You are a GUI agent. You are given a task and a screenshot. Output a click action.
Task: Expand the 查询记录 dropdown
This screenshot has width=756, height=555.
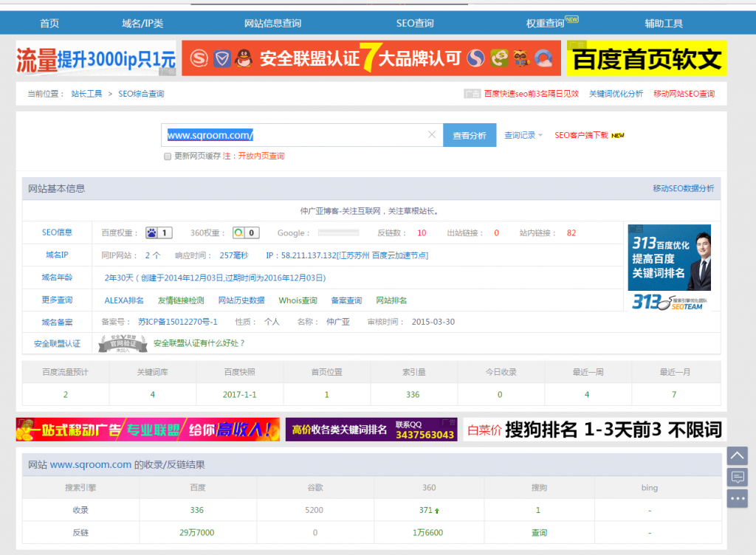pyautogui.click(x=523, y=135)
